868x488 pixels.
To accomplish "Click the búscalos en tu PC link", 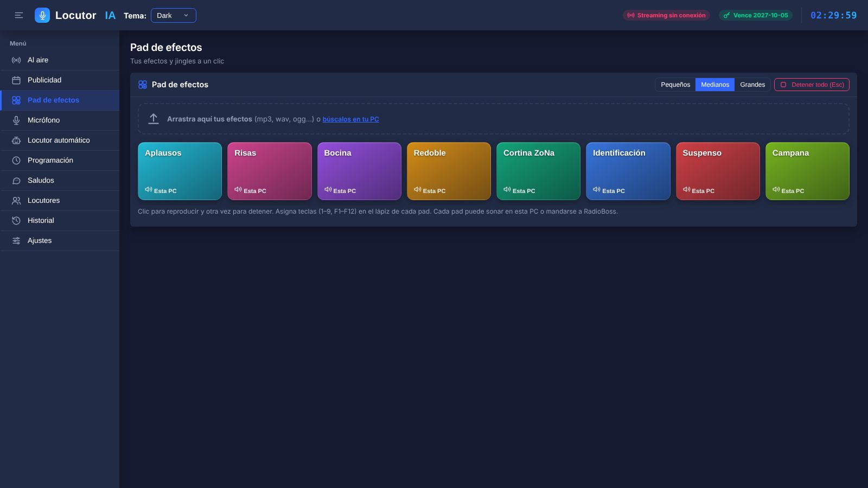I will [x=350, y=119].
